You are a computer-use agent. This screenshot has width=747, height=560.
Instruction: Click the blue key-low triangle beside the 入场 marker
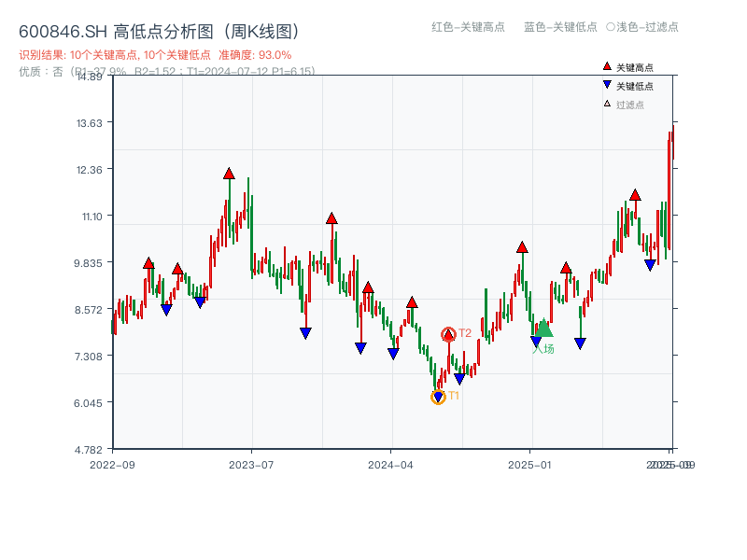(x=536, y=342)
